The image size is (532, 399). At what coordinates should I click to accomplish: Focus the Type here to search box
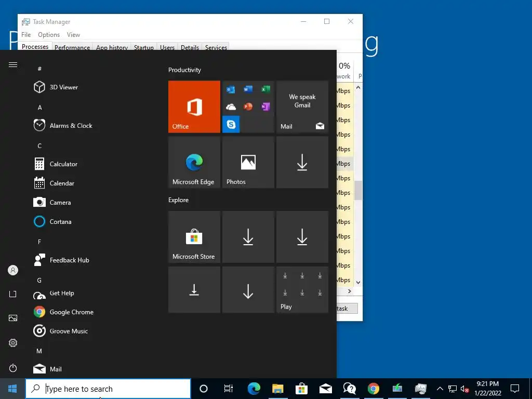[x=108, y=389]
